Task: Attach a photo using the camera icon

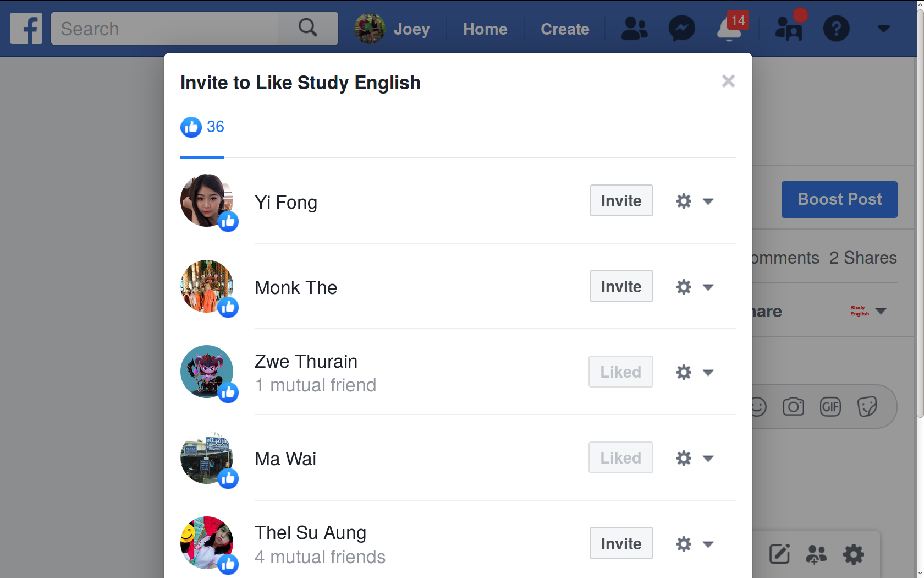Action: pyautogui.click(x=794, y=407)
